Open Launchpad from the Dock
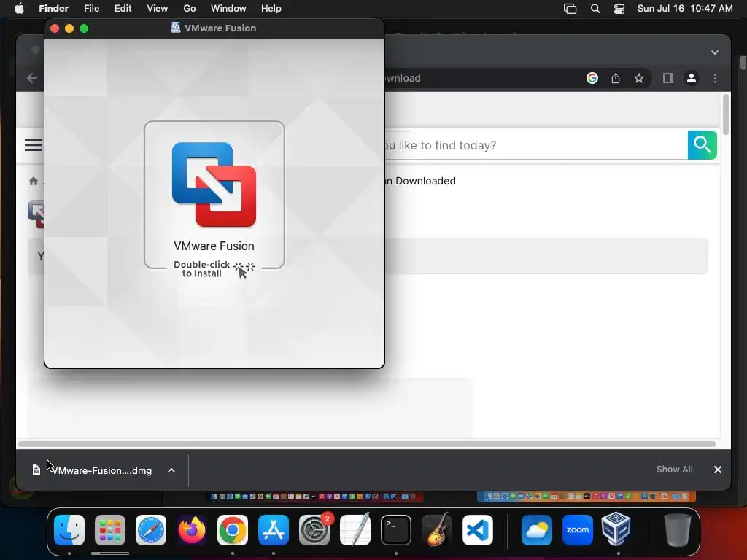 [110, 530]
